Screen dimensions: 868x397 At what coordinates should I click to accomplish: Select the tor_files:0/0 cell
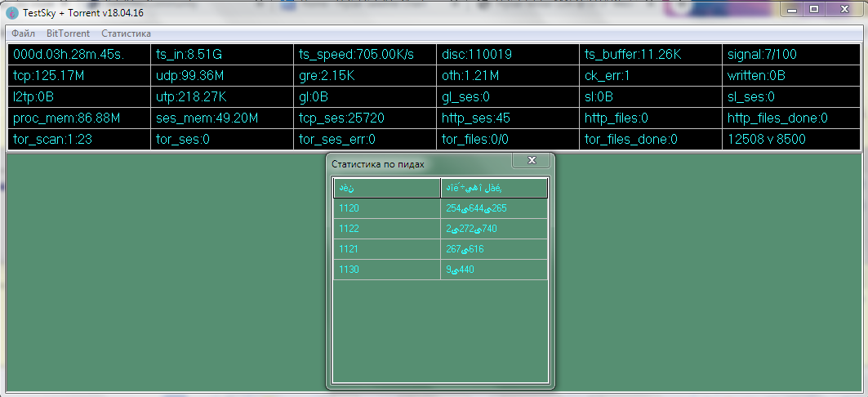[x=508, y=139]
